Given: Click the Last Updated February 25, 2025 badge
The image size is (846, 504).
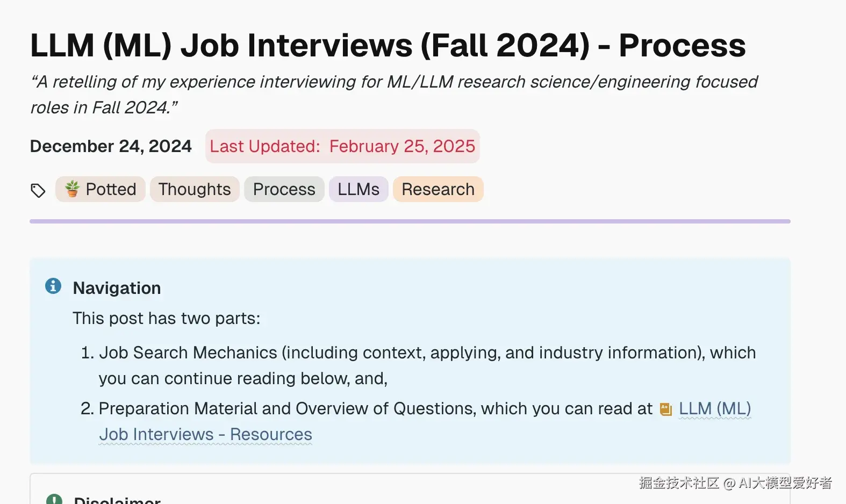Looking at the screenshot, I should click(x=342, y=146).
